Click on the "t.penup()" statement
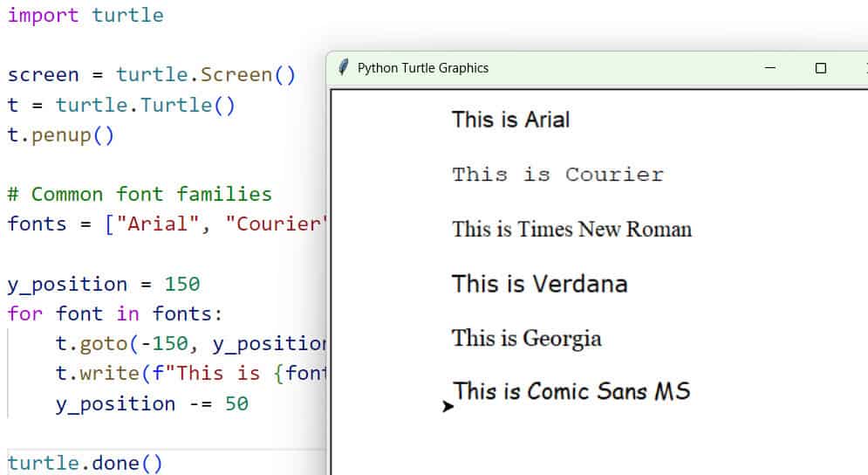 pos(61,135)
